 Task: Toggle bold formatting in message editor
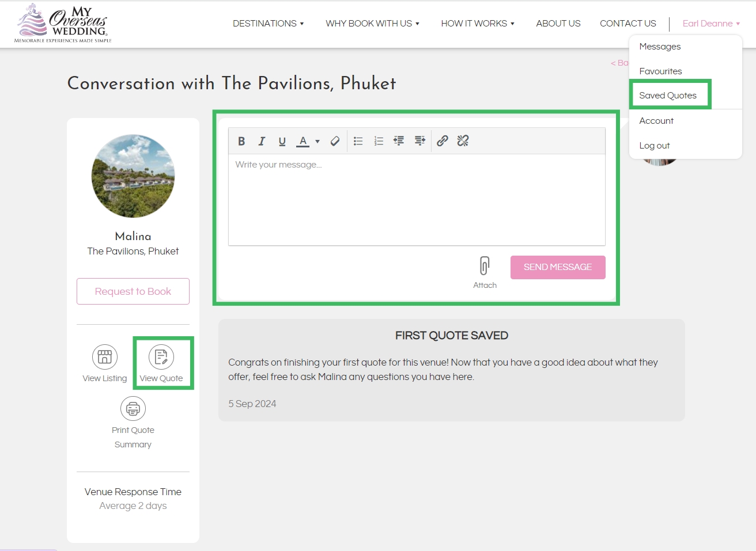click(241, 141)
